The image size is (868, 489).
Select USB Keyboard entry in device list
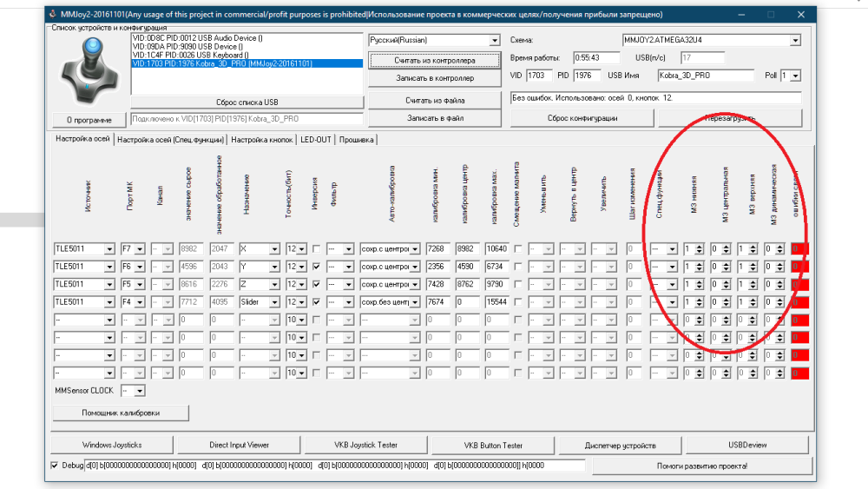tap(247, 56)
